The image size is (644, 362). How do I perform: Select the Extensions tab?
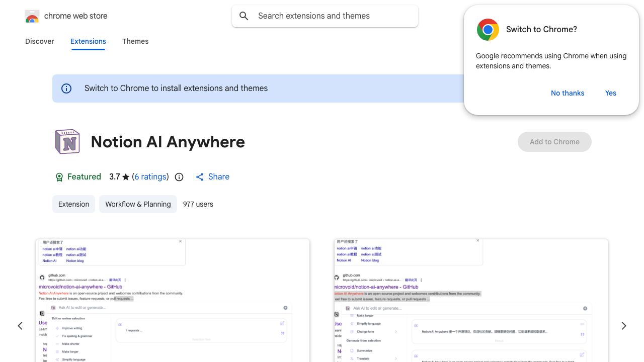88,41
